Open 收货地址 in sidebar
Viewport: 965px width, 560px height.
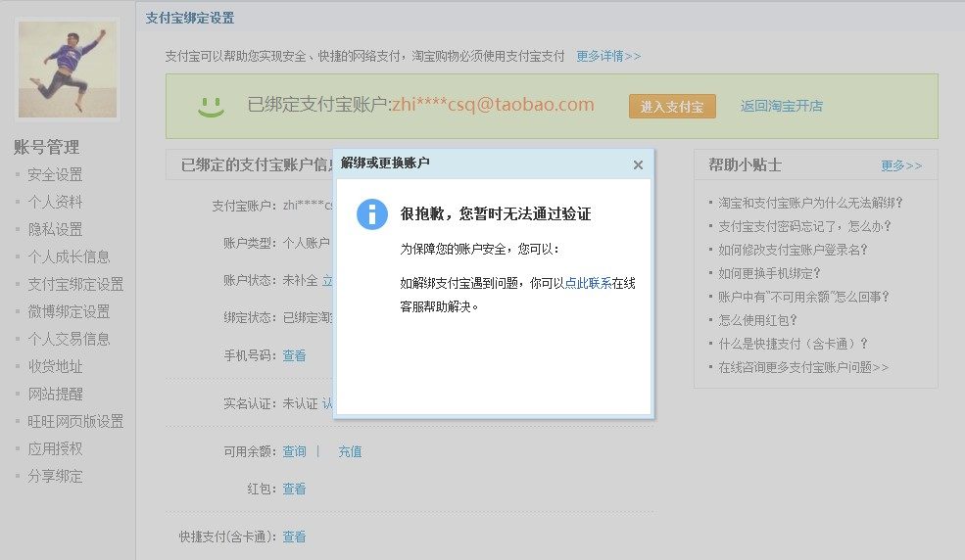pyautogui.click(x=55, y=366)
